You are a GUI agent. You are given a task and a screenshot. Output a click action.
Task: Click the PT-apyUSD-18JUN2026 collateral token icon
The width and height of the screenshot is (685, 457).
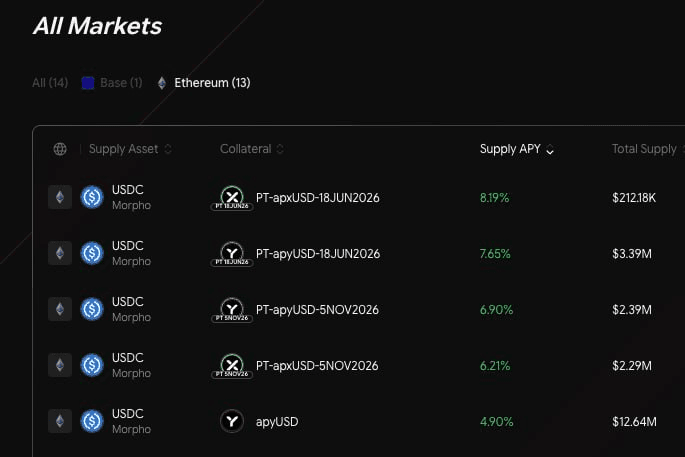tap(232, 254)
